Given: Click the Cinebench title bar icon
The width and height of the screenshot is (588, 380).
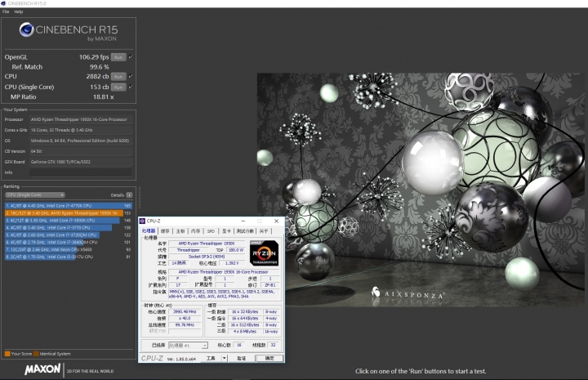Looking at the screenshot, I should click(3, 3).
